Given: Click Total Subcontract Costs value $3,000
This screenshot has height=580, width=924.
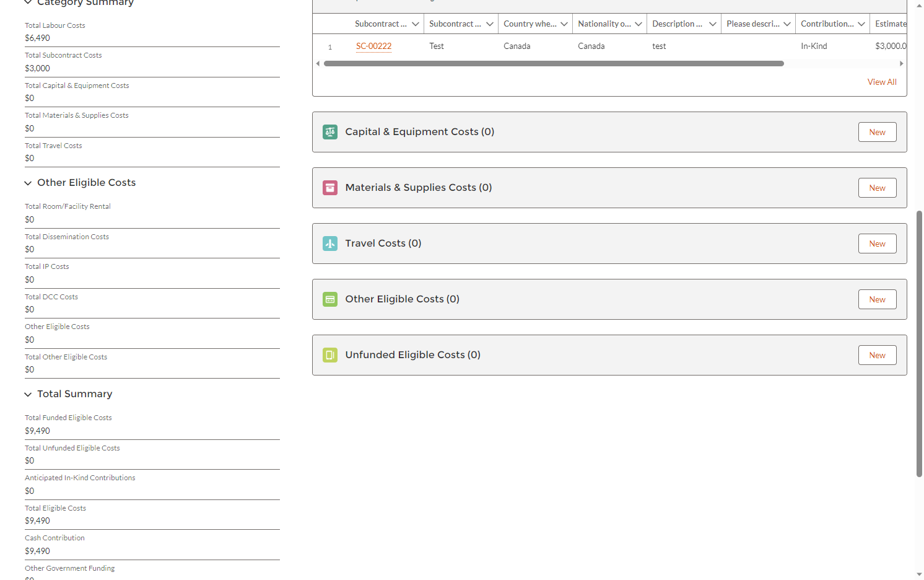Looking at the screenshot, I should pyautogui.click(x=37, y=68).
